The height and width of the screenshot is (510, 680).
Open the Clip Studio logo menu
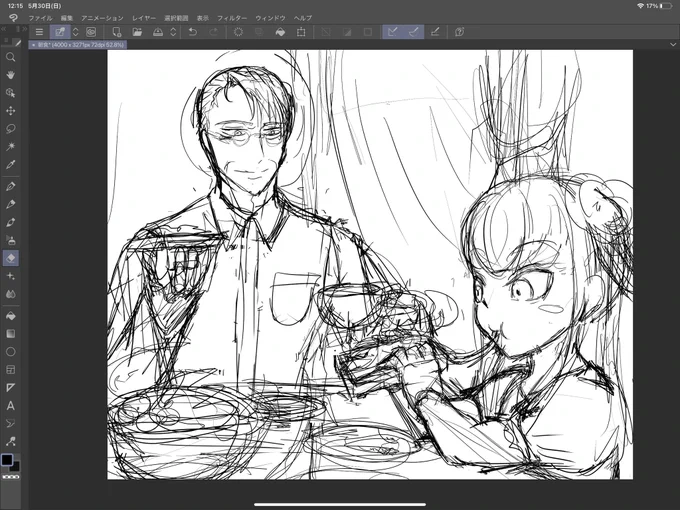tap(13, 18)
